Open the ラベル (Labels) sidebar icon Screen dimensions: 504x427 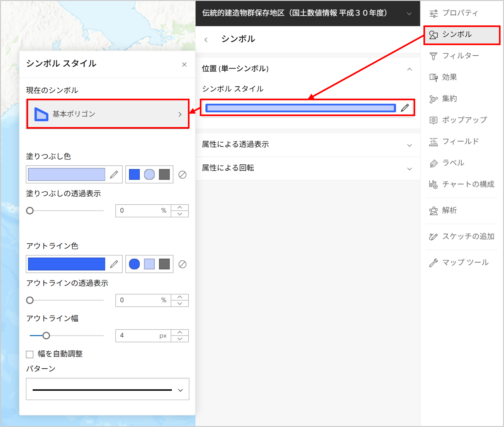tap(433, 163)
